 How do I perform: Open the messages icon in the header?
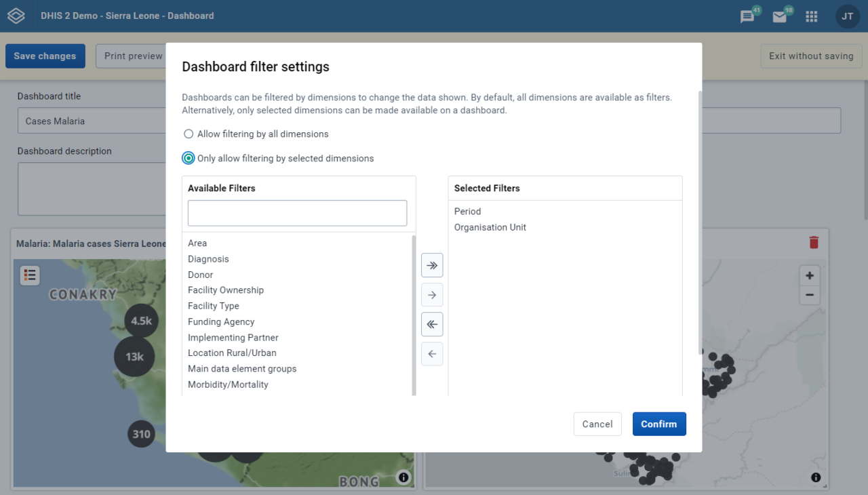point(747,16)
